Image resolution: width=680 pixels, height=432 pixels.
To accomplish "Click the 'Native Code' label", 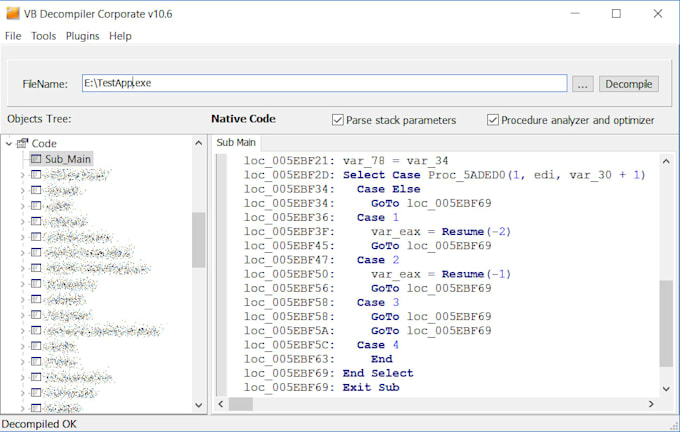I will click(243, 119).
